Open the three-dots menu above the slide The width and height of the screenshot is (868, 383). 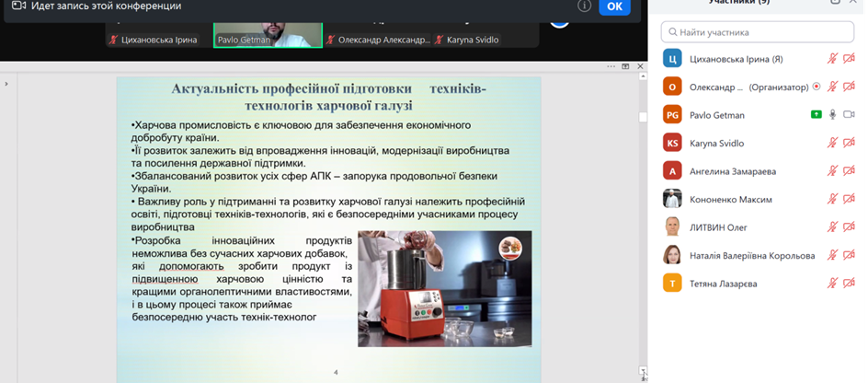pos(611,66)
